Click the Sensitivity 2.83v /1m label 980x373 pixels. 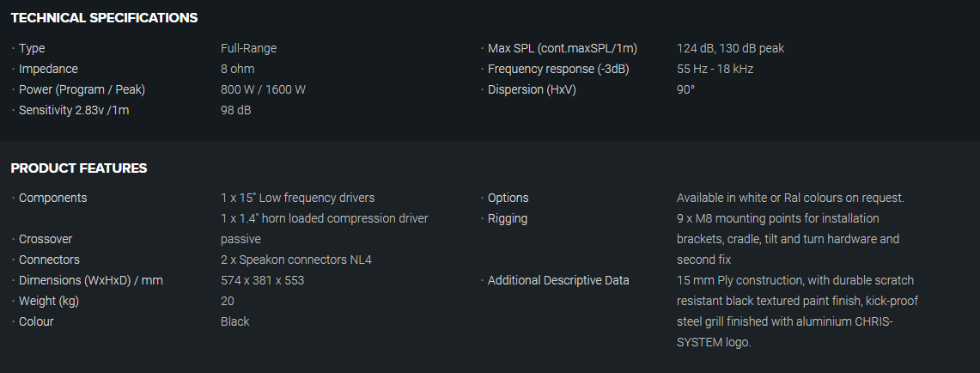point(74,110)
